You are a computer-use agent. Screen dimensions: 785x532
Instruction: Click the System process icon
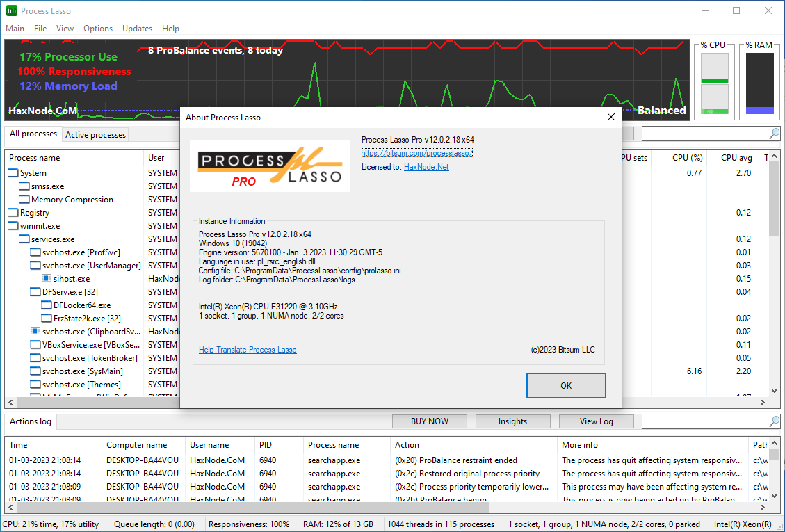[x=13, y=173]
